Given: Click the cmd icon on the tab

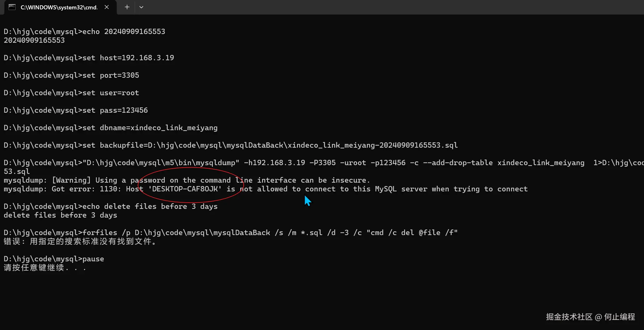Looking at the screenshot, I should tap(12, 7).
